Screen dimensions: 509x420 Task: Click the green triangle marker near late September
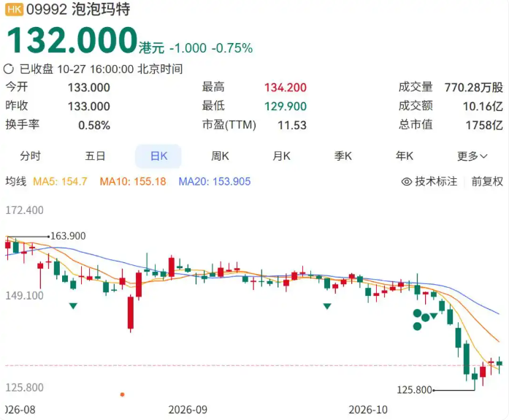pyautogui.click(x=327, y=306)
